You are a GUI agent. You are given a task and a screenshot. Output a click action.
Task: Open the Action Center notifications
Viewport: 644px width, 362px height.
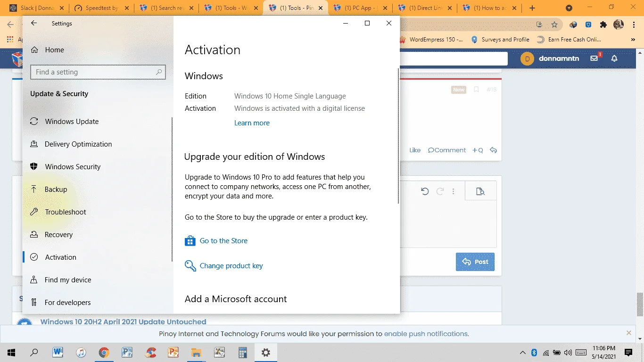[x=628, y=353]
